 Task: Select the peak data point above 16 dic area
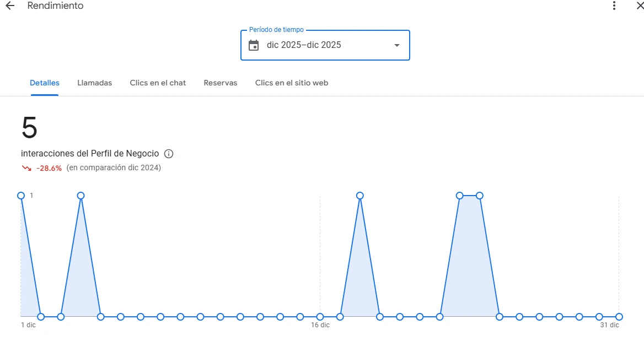coord(360,196)
